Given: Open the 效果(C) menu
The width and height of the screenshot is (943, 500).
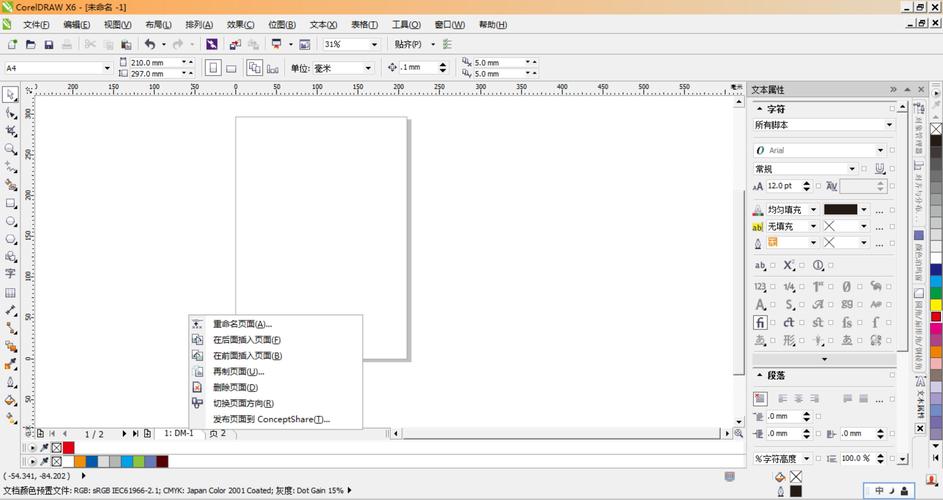Looking at the screenshot, I should tap(240, 25).
